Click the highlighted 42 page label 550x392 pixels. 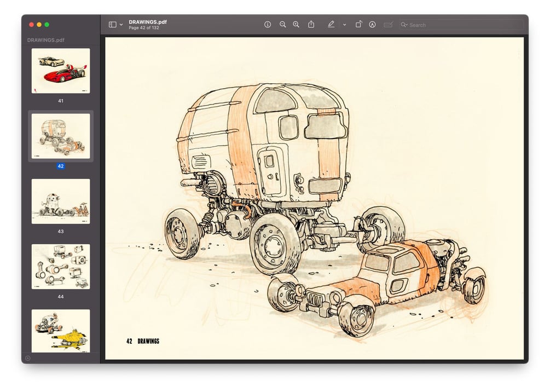point(61,166)
